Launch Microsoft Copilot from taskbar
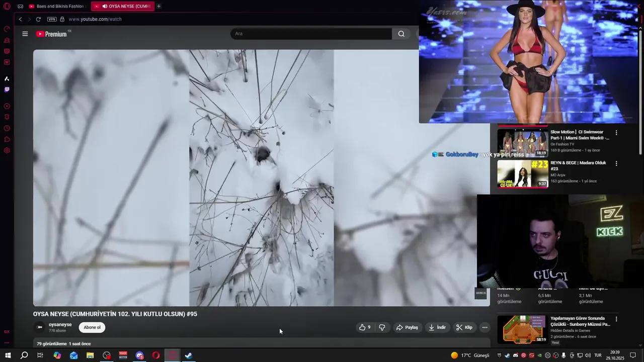Viewport: 644px width, 362px height. tap(57, 355)
